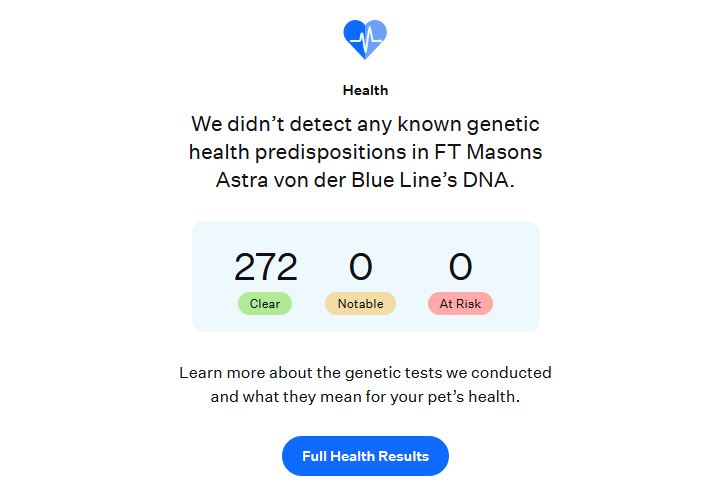Click the words "FT Masons" in the headline
The width and height of the screenshot is (724, 493).
click(488, 152)
